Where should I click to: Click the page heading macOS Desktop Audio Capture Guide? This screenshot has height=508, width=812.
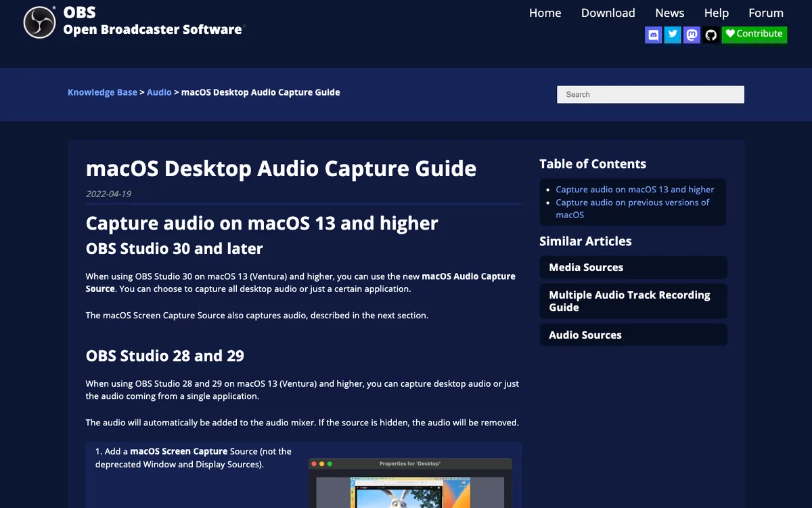[x=281, y=168]
